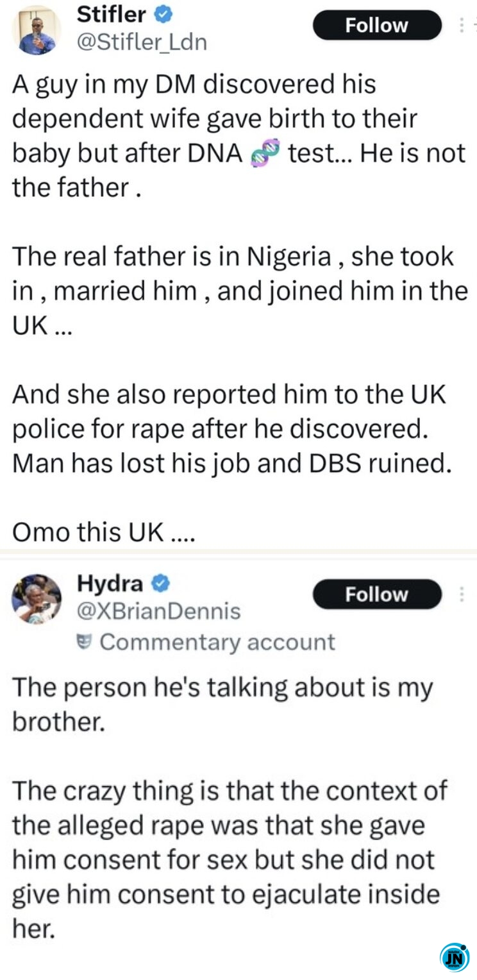Open Hydra's profile picture
Screen dimensions: 477x980
(x=37, y=598)
